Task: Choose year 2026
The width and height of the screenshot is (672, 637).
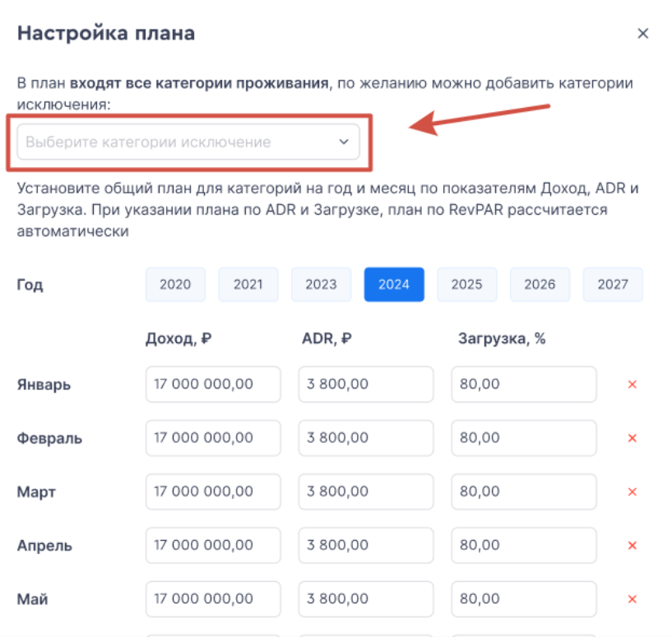Action: click(x=540, y=285)
